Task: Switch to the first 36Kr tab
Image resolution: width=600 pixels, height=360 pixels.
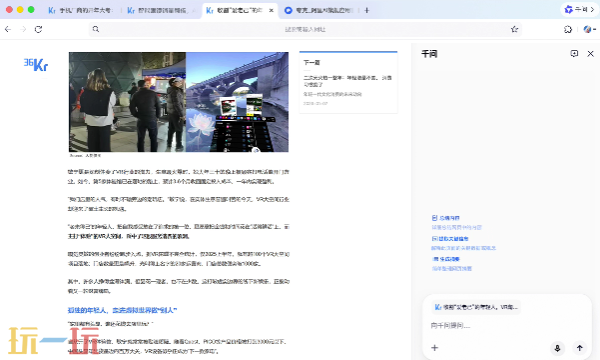Action: pos(81,10)
